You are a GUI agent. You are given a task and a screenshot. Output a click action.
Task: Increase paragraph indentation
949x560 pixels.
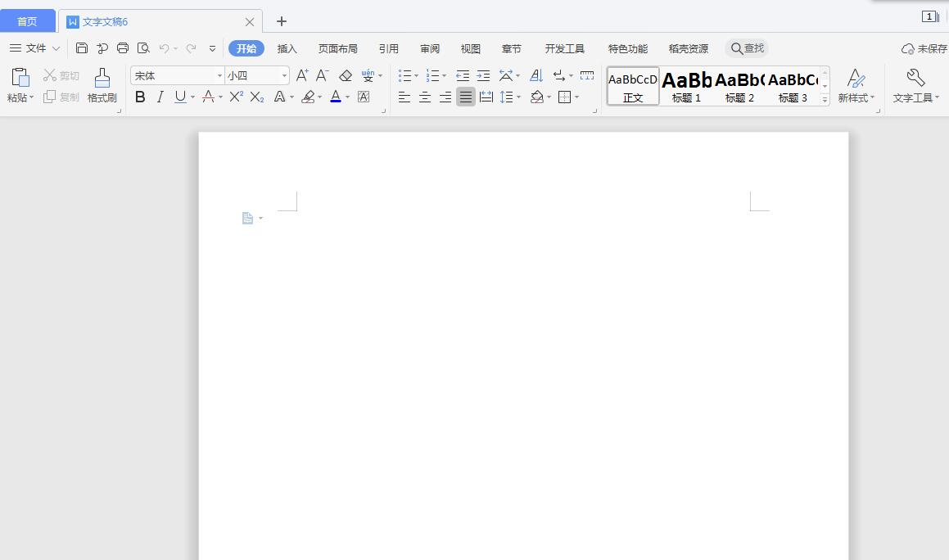pos(482,75)
